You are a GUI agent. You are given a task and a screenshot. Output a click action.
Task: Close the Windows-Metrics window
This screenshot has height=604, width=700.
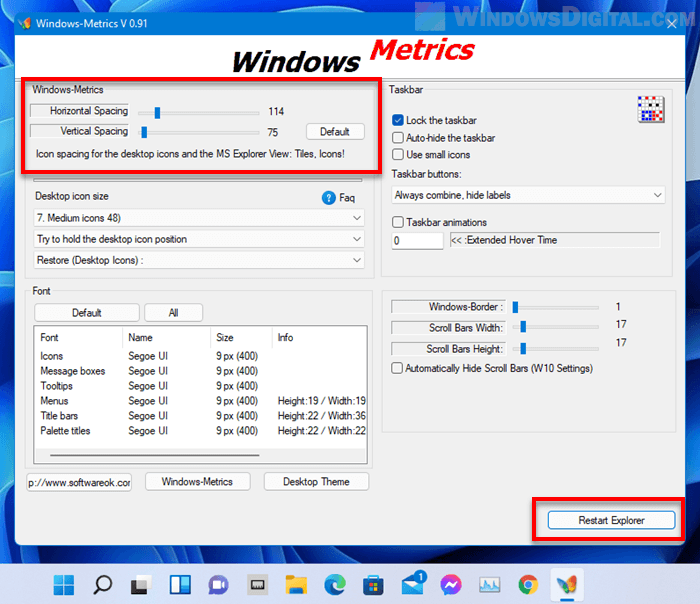point(671,24)
